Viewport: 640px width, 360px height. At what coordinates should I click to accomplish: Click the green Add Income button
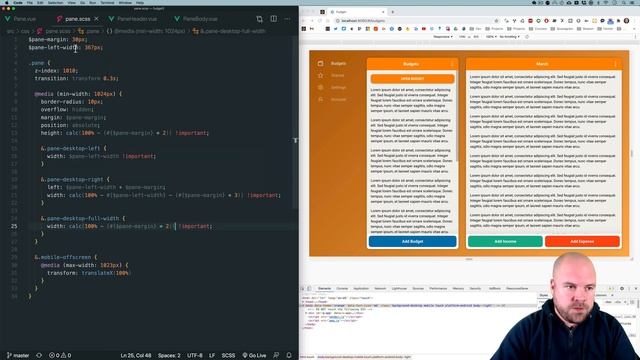click(x=505, y=242)
